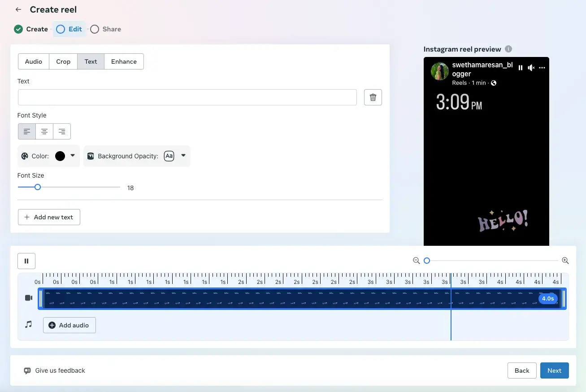This screenshot has height=392, width=586.
Task: Select the Share step
Action: click(106, 29)
